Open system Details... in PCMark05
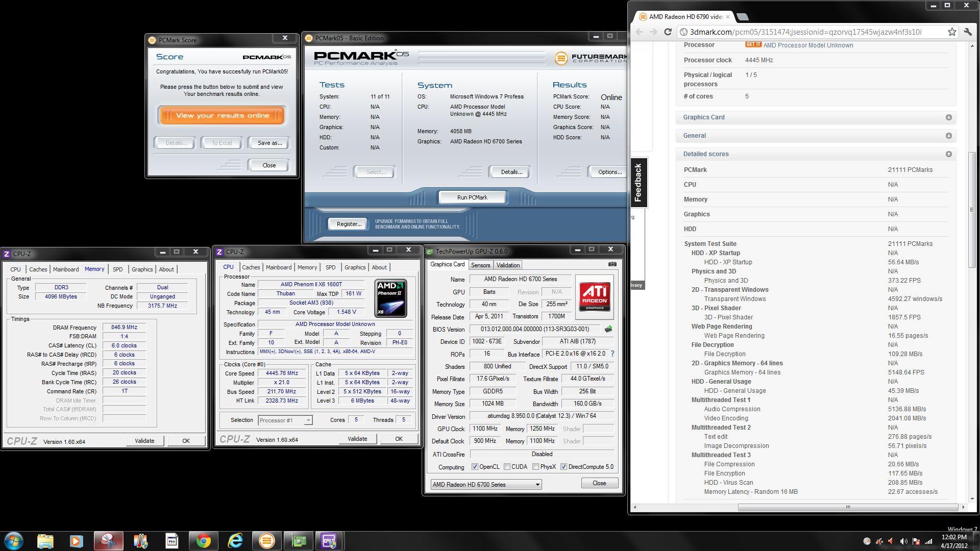980x551 pixels. 511,172
